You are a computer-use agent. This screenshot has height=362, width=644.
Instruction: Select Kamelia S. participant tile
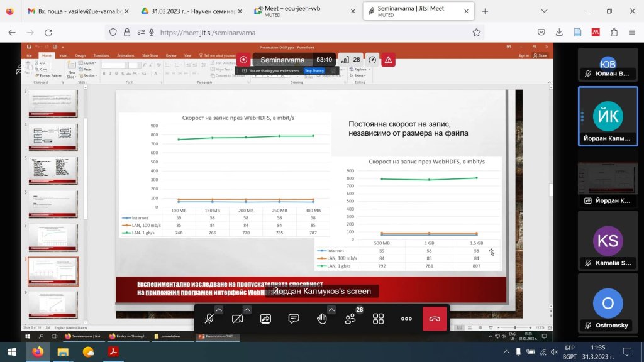[x=608, y=240]
